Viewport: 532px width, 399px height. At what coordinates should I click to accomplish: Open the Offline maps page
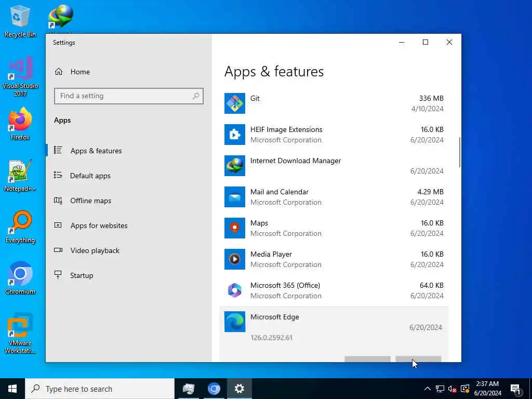(129, 201)
